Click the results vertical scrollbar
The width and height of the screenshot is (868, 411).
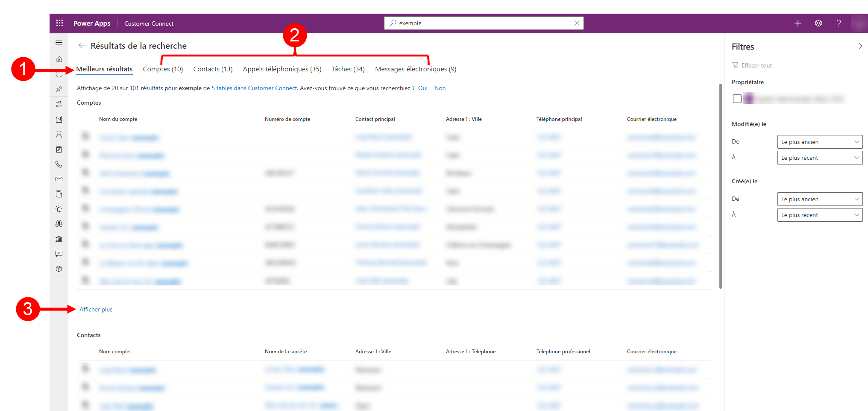pos(721,186)
